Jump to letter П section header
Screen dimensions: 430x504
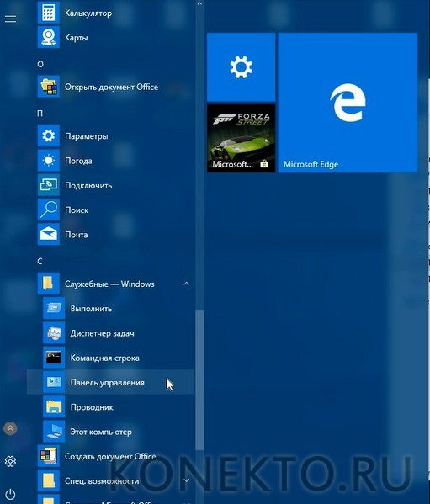[x=40, y=114]
